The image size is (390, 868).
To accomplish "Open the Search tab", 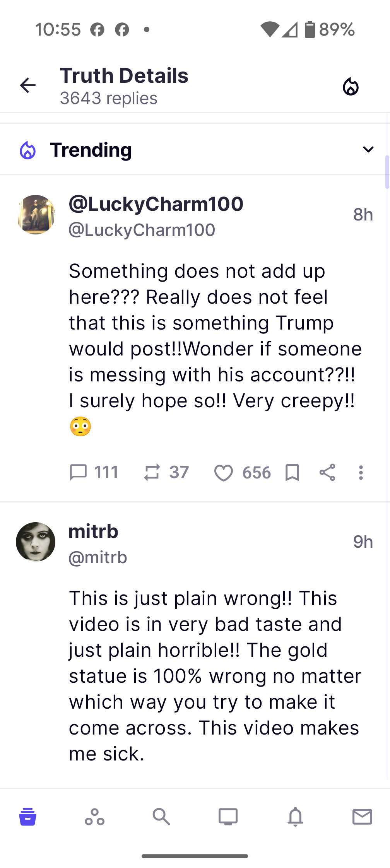I will pyautogui.click(x=161, y=817).
